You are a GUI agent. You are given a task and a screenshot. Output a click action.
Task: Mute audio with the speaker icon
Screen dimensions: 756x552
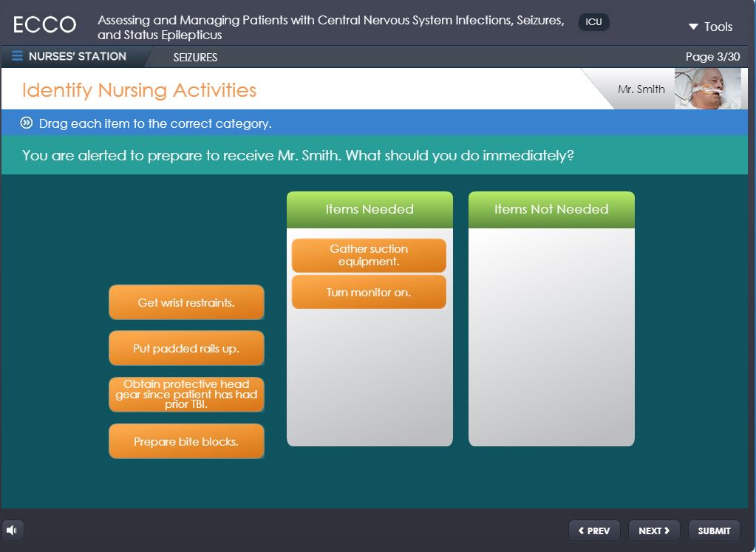pyautogui.click(x=13, y=530)
